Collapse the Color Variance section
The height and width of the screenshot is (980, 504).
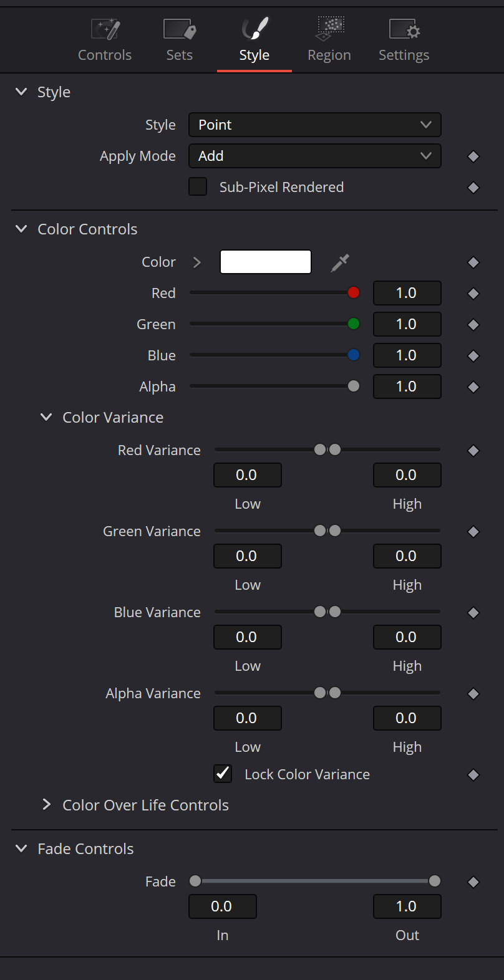46,417
